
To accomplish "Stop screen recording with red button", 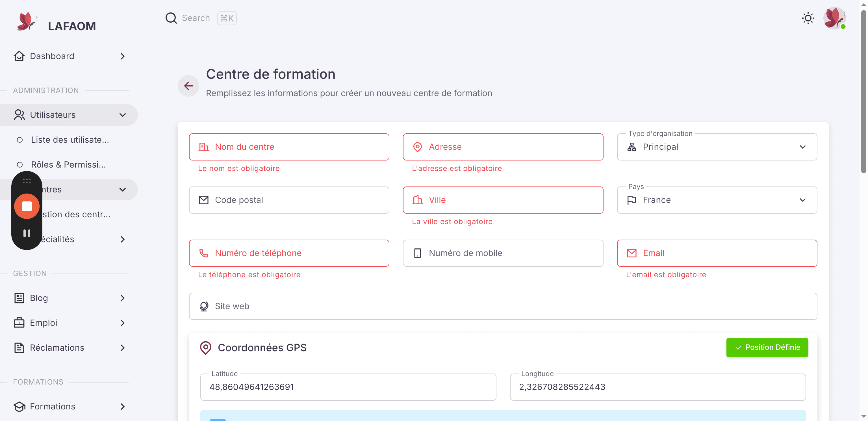I will point(27,206).
